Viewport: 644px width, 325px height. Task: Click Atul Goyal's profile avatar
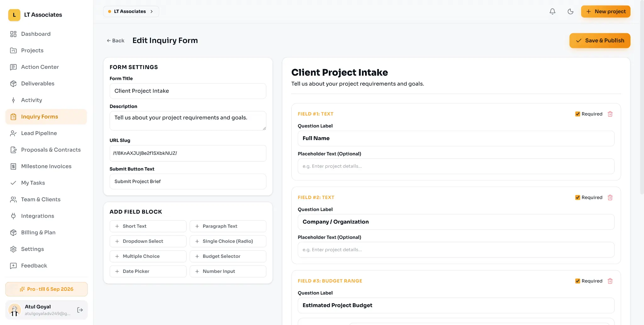[x=14, y=310]
